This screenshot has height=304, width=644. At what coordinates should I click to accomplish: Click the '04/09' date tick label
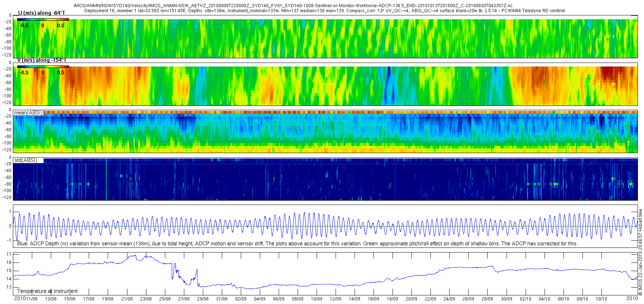click(259, 299)
